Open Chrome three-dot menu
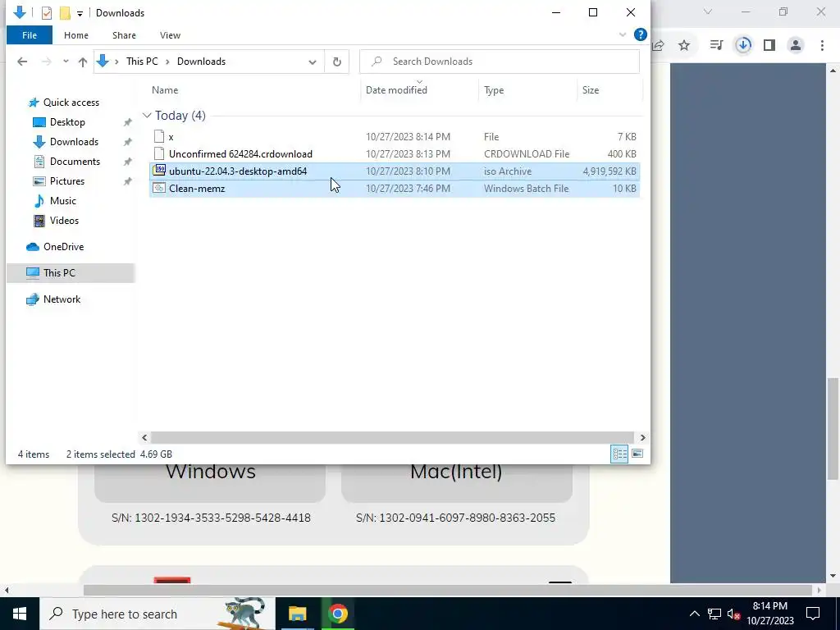Image resolution: width=840 pixels, height=630 pixels. [822, 46]
